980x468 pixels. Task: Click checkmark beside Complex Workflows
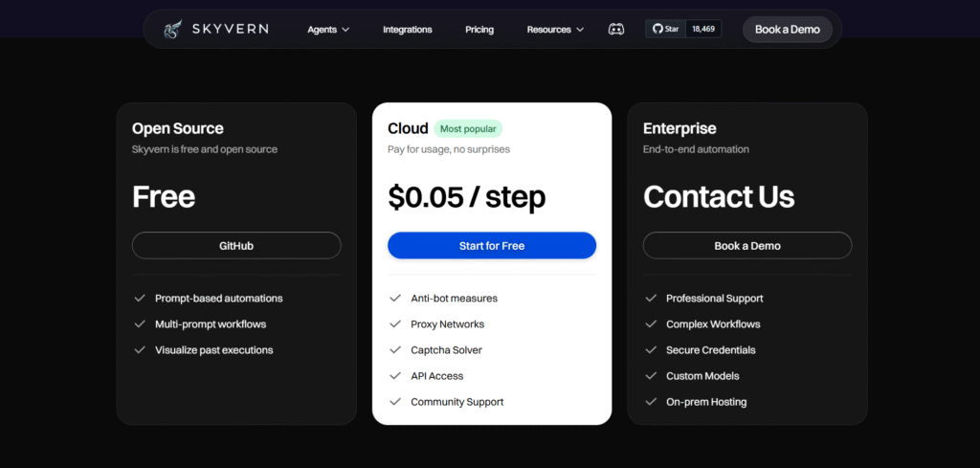click(x=651, y=323)
